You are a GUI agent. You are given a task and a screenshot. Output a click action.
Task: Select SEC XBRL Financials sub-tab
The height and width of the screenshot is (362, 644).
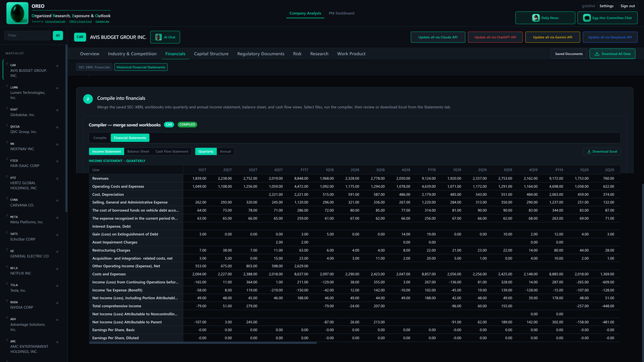tap(94, 67)
